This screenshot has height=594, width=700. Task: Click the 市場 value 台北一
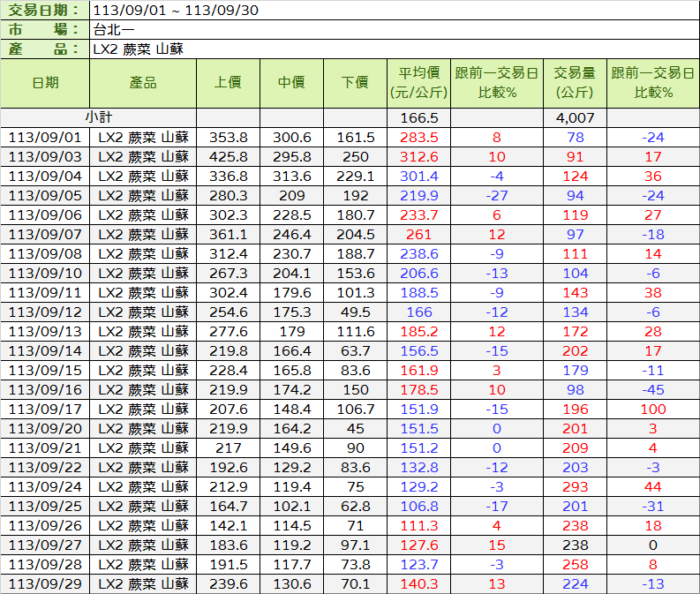[x=112, y=29]
